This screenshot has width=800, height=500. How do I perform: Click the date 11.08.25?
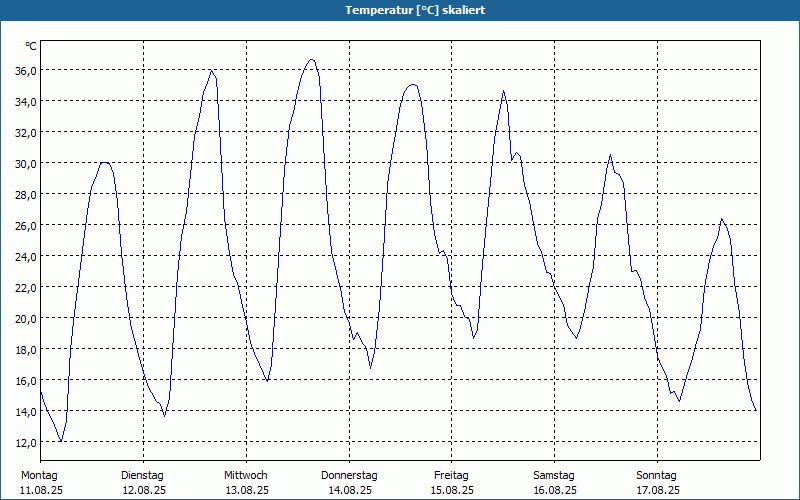coord(41,491)
